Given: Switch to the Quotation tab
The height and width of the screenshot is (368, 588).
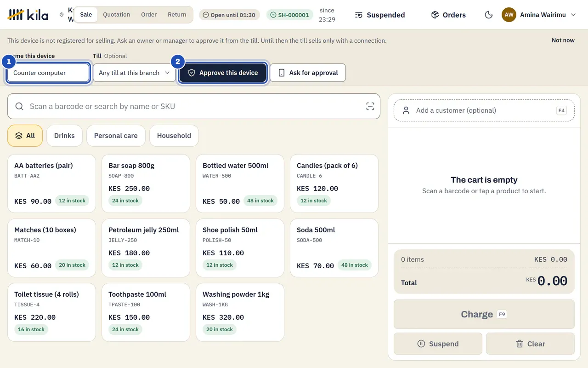Looking at the screenshot, I should click(x=116, y=14).
